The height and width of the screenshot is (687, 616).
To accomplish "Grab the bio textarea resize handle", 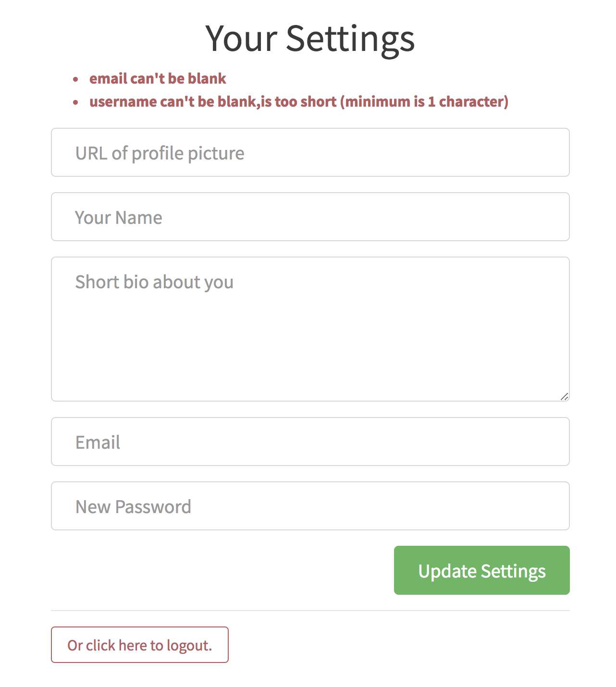I will pyautogui.click(x=565, y=396).
